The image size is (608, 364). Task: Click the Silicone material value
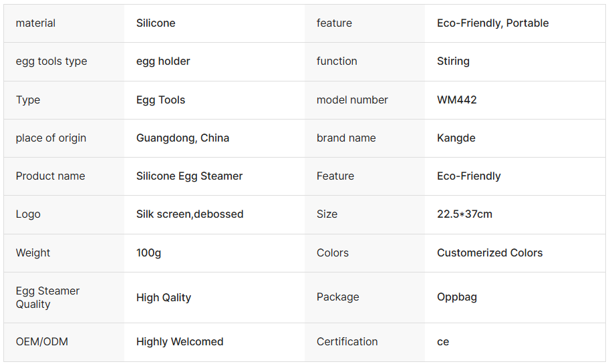156,23
